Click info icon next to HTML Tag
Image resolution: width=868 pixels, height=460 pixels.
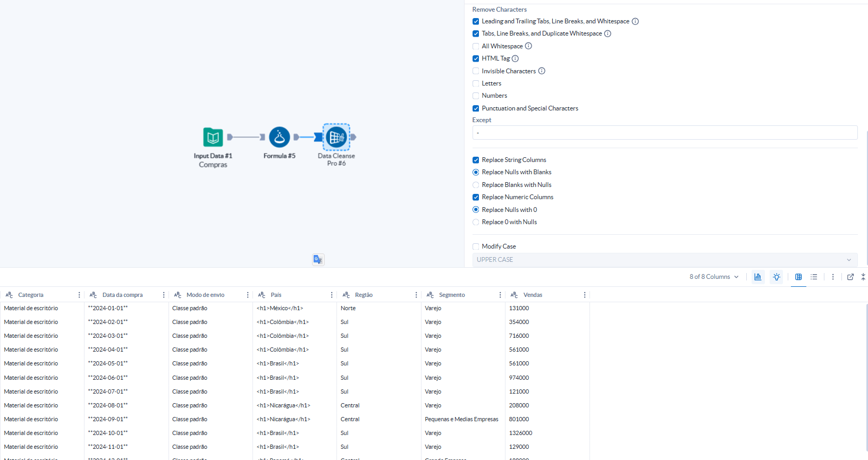coord(515,58)
